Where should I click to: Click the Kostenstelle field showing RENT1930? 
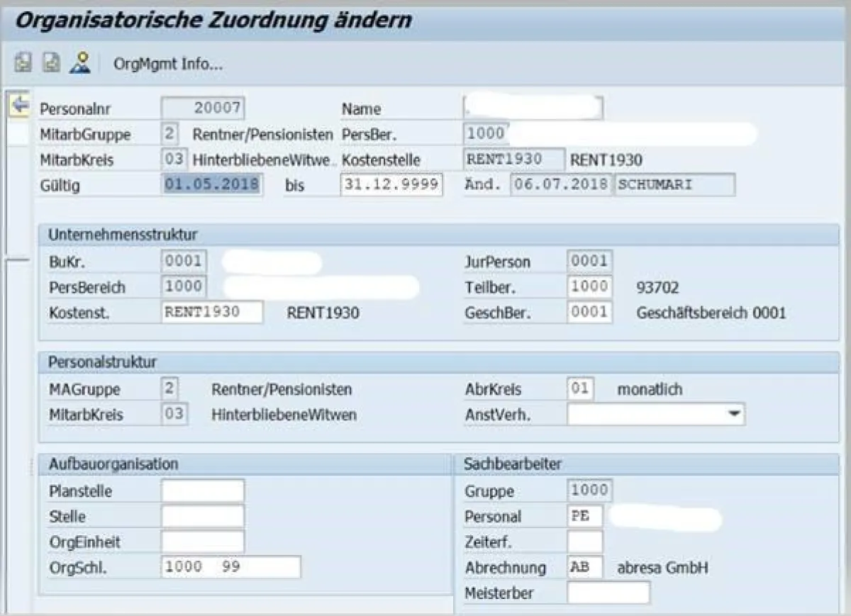point(513,158)
